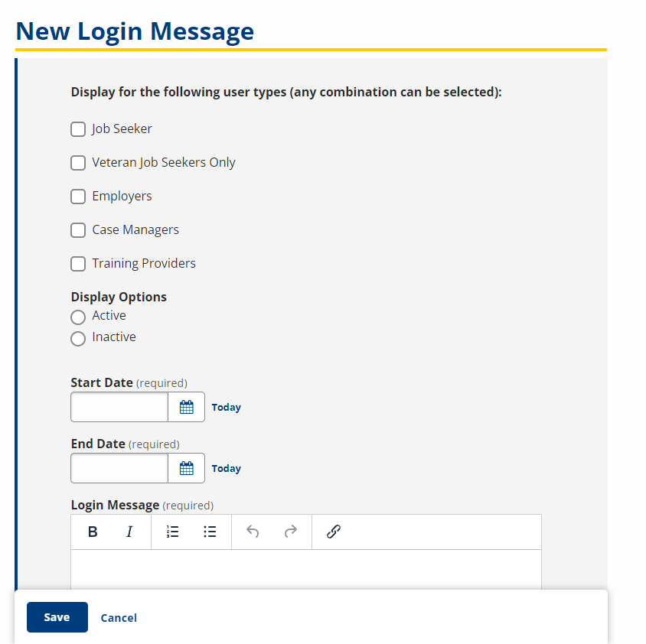
Task: Set Start Date using Today link
Action: [x=227, y=408]
